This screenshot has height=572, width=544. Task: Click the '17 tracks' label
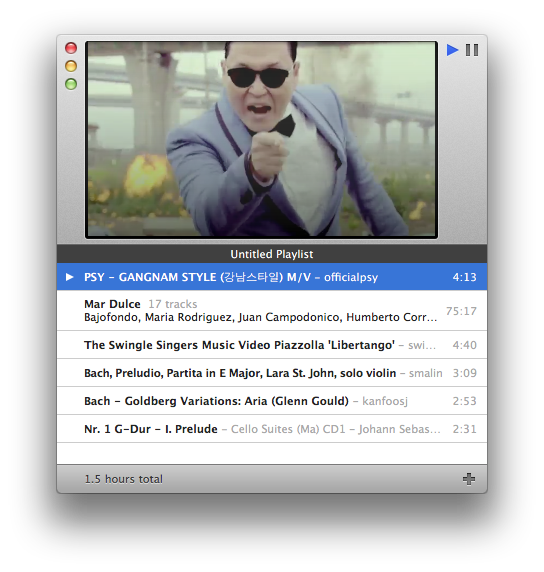coord(173,304)
